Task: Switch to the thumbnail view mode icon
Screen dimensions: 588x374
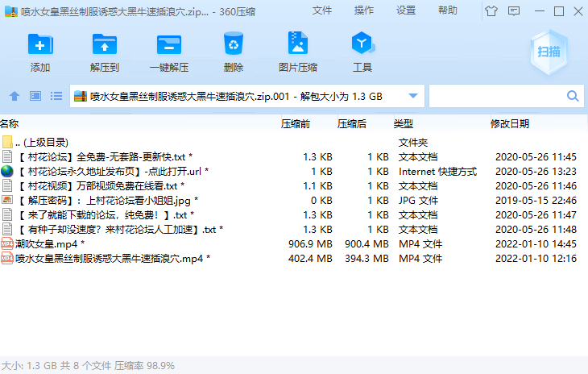Action: 35,97
